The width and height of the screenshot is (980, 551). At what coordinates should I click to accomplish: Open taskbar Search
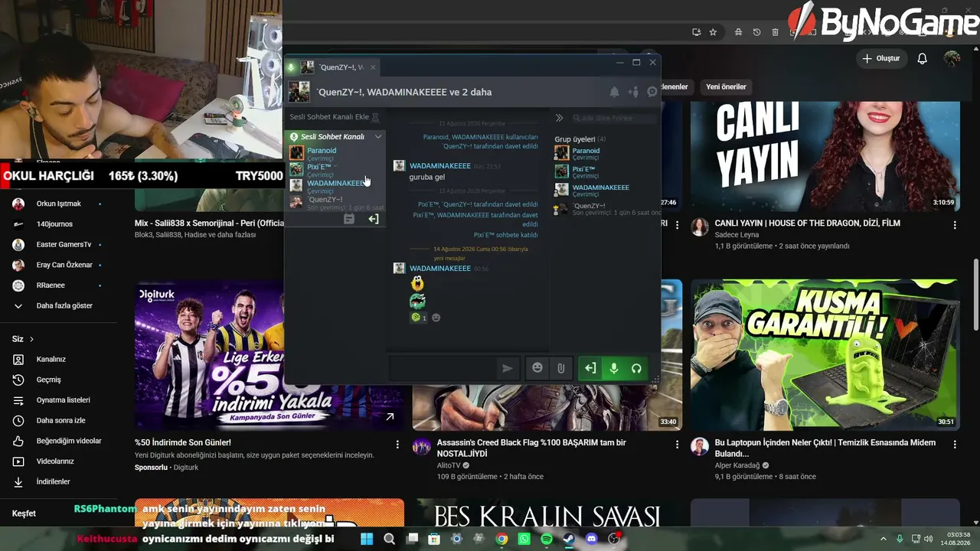389,539
